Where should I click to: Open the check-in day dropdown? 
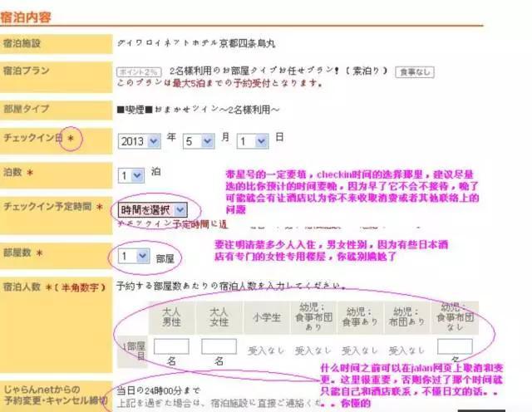point(254,140)
